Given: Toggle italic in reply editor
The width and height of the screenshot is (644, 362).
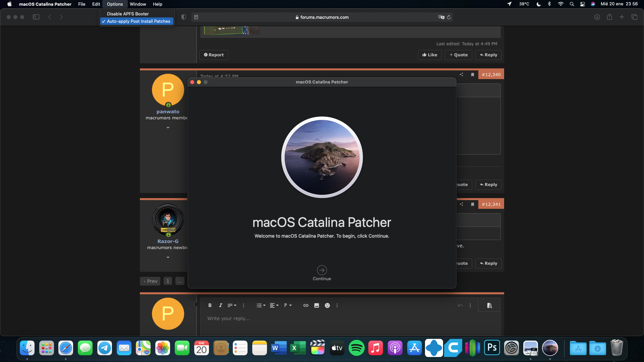Looking at the screenshot, I should coord(220,305).
